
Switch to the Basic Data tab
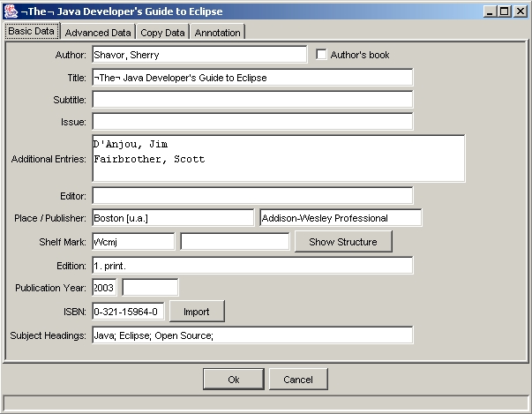tap(32, 31)
